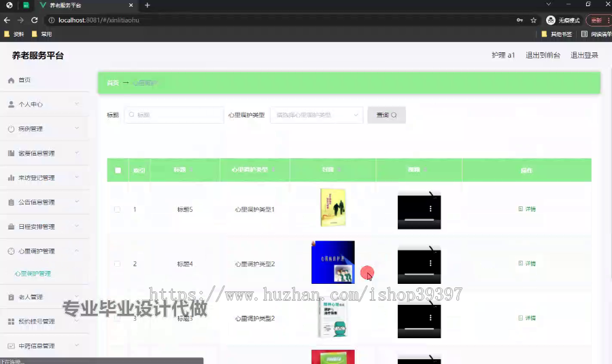Click 退出到前台 in the header

pyautogui.click(x=543, y=55)
